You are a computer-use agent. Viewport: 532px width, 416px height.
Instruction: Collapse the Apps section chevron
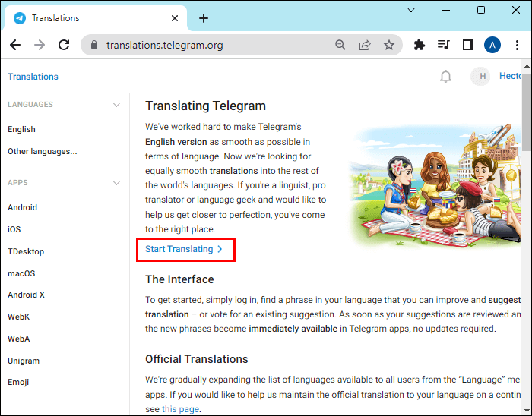[116, 183]
